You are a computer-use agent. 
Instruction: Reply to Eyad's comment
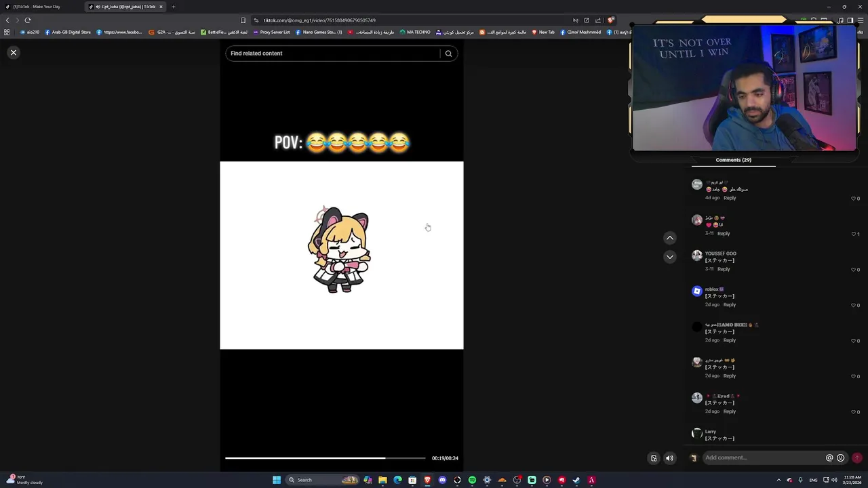[x=729, y=411]
